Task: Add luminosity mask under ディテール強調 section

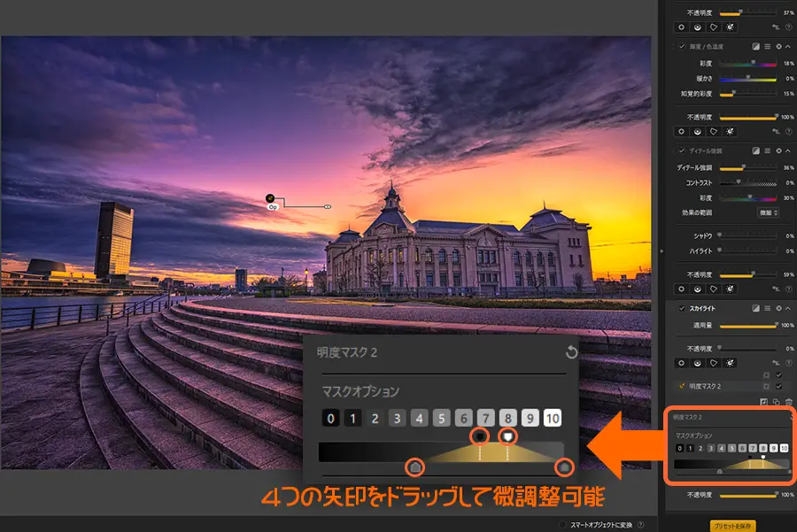Action: click(730, 289)
